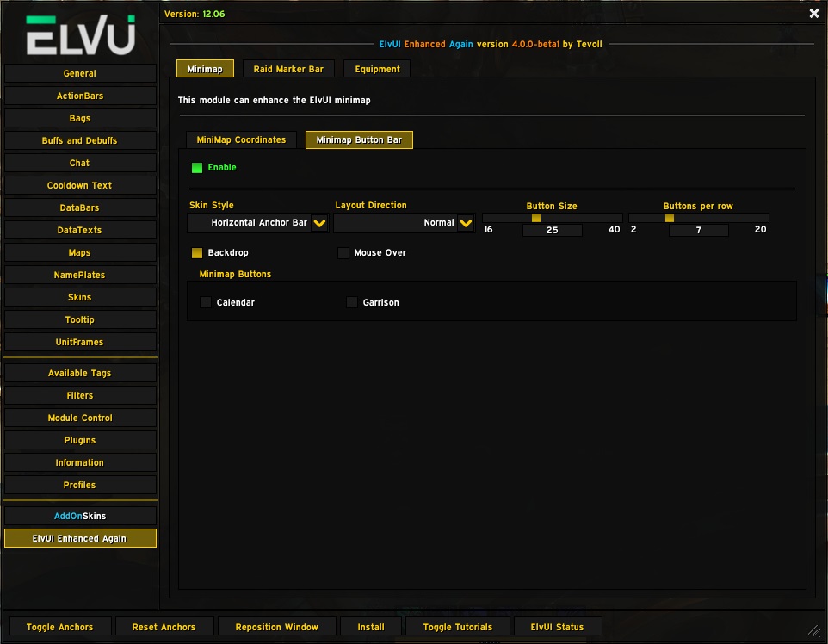This screenshot has width=828, height=644.
Task: Close the ElvUI config window
Action: (x=814, y=14)
